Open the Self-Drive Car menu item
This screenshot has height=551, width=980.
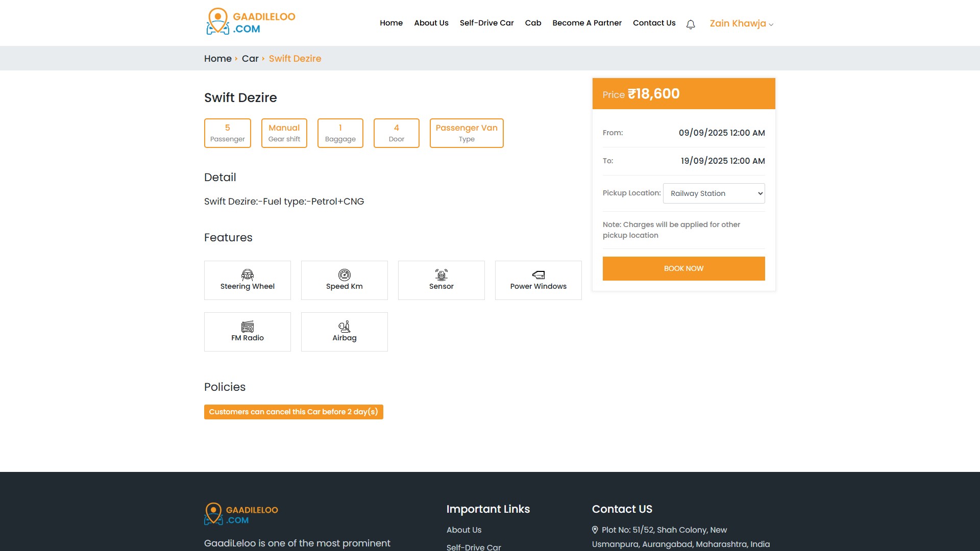(x=486, y=23)
